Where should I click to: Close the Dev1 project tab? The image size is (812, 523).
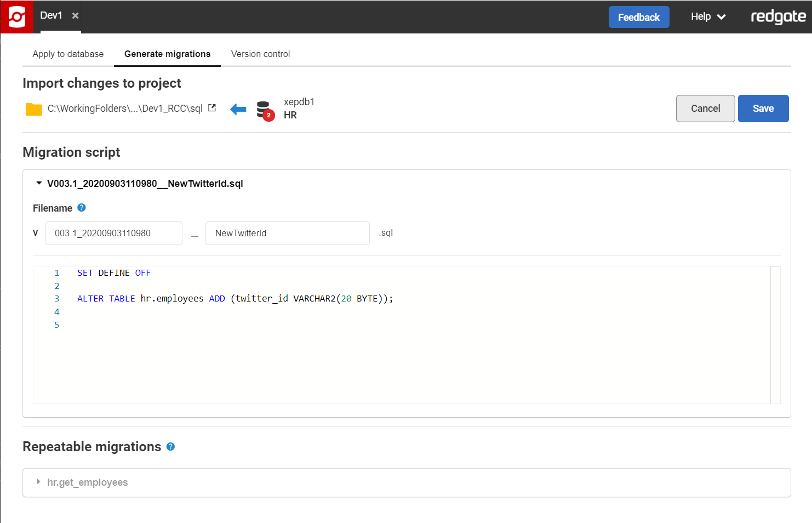click(76, 16)
